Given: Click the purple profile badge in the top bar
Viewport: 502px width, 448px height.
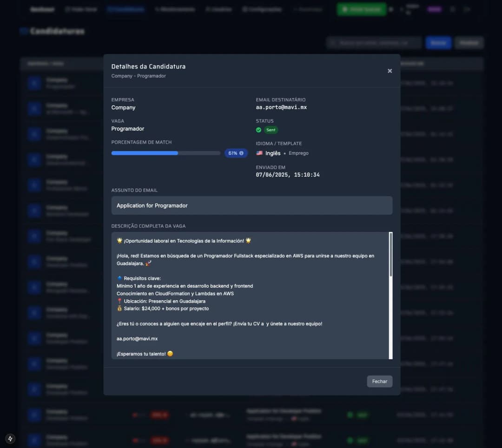Looking at the screenshot, I should 434,9.
